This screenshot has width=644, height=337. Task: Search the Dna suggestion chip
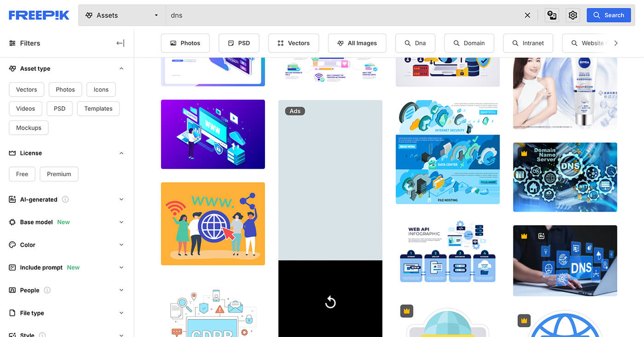click(x=415, y=43)
